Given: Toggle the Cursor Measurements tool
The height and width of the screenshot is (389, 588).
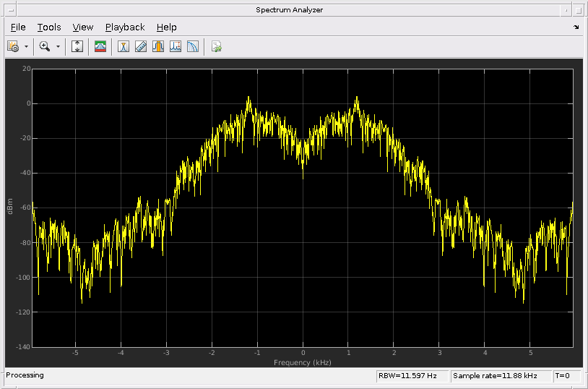Looking at the screenshot, I should pyautogui.click(x=124, y=46).
